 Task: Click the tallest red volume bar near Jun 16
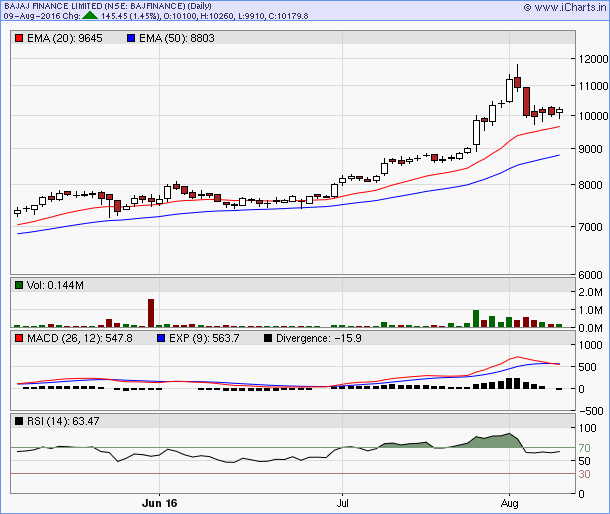coord(151,313)
